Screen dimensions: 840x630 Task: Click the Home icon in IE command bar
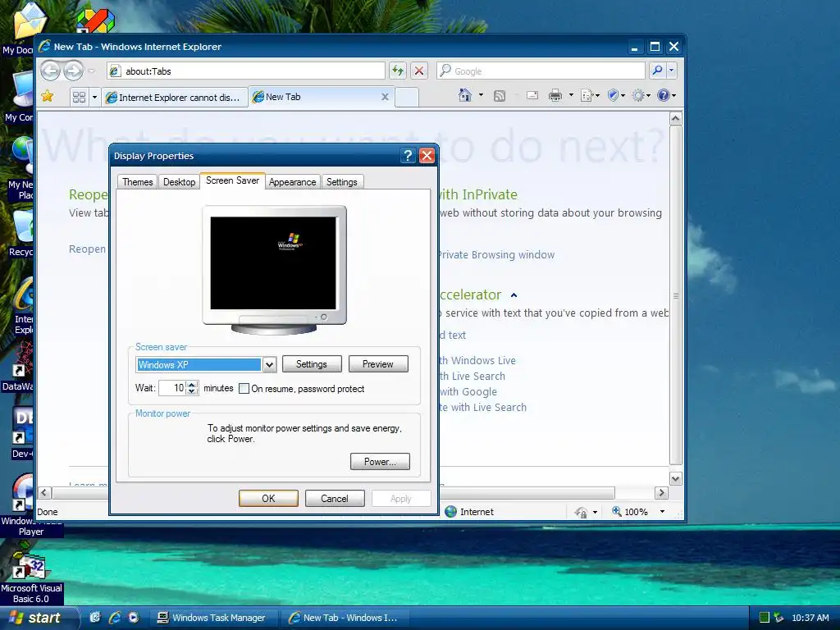click(x=465, y=95)
